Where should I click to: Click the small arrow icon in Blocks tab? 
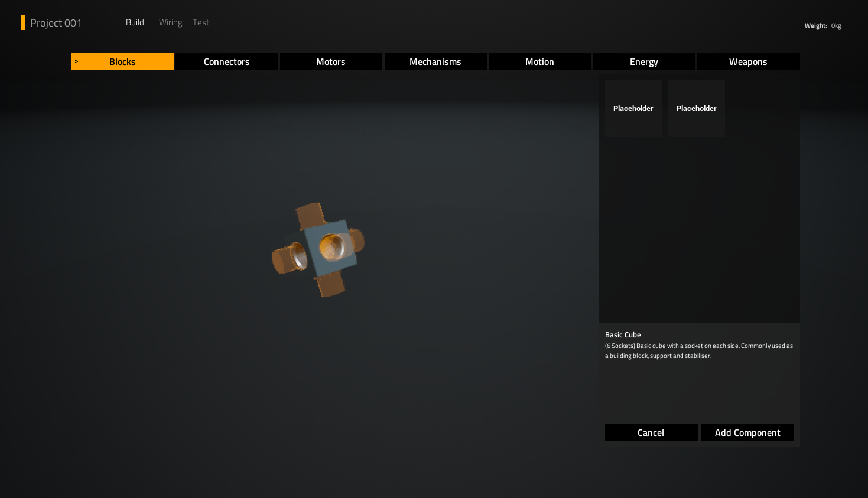76,61
